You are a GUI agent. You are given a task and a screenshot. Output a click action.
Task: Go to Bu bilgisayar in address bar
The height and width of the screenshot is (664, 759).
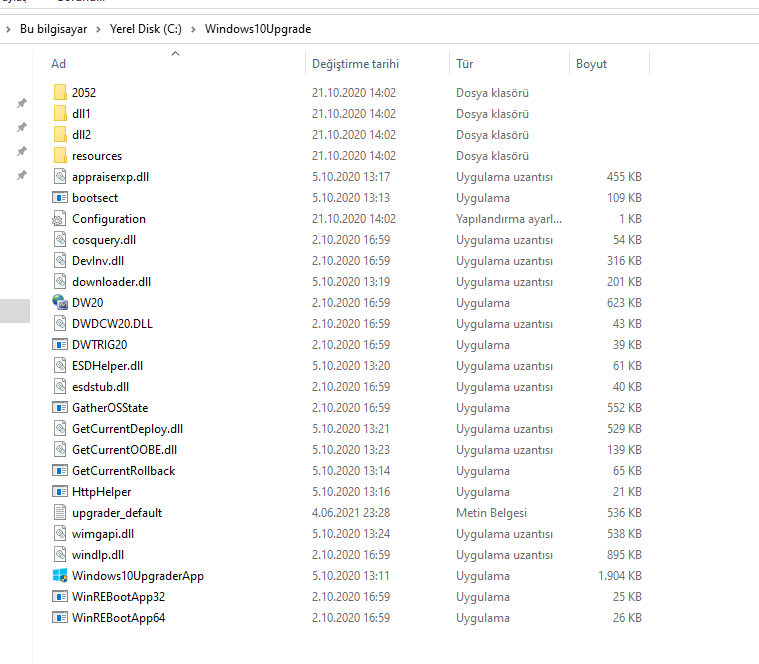[53, 29]
